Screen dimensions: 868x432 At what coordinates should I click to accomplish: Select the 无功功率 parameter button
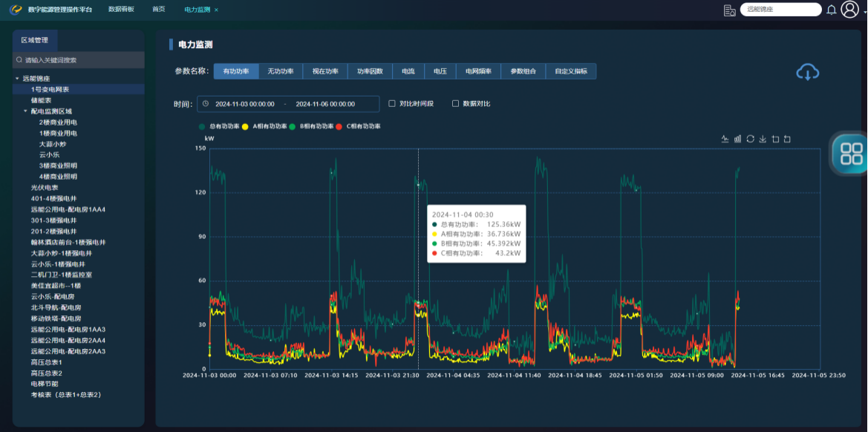281,71
